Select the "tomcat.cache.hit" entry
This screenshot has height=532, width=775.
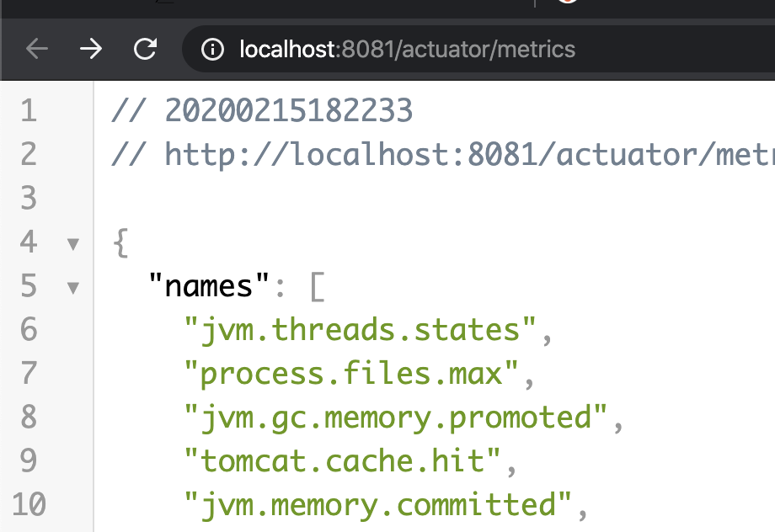click(x=342, y=461)
